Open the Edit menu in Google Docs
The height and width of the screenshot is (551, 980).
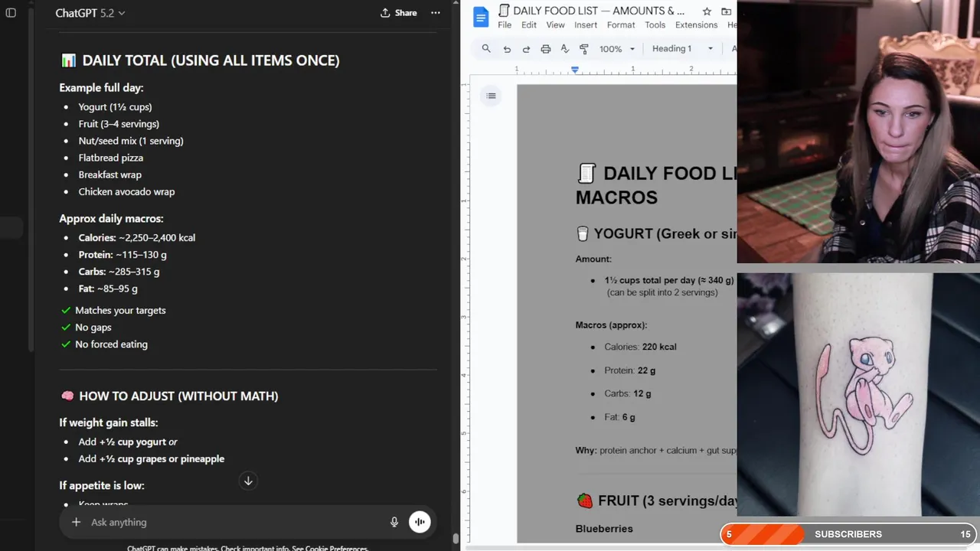[529, 25]
